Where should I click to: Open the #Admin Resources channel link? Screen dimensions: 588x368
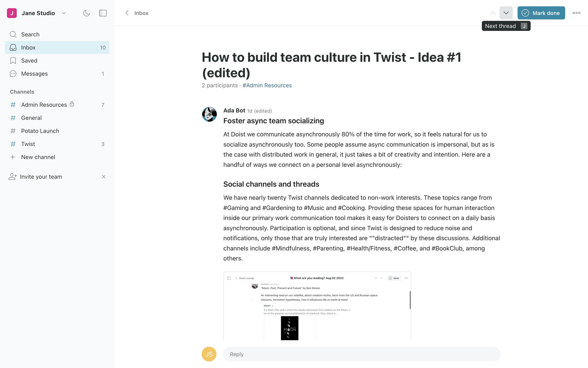267,85
